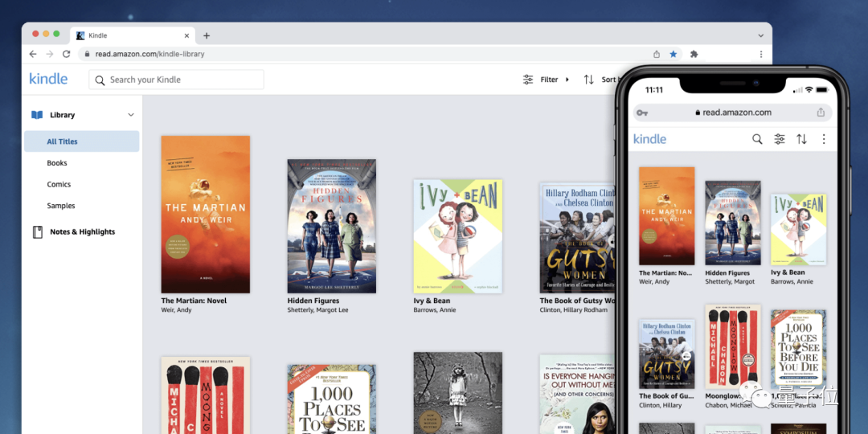Screen dimensions: 868x434
Task: Click 'Chabon, Michael' text on phone
Action: (728, 405)
